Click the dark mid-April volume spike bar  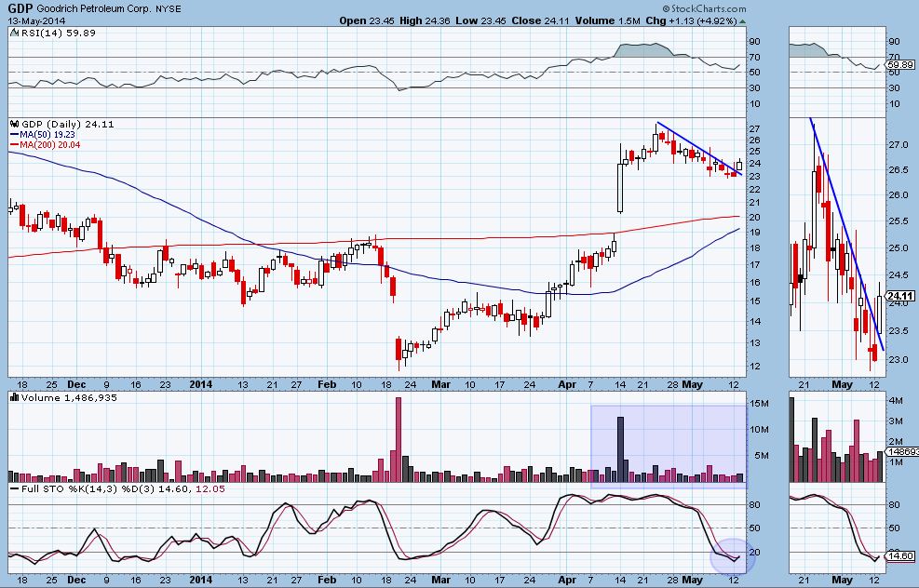pos(621,449)
